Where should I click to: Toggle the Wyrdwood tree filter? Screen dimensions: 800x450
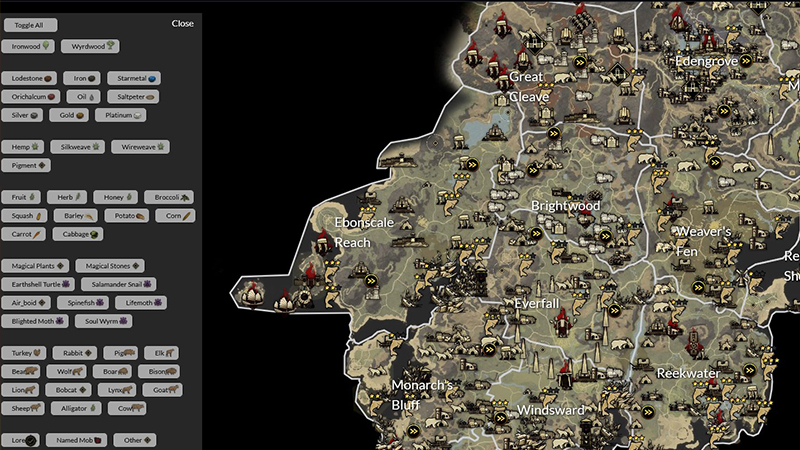(90, 46)
